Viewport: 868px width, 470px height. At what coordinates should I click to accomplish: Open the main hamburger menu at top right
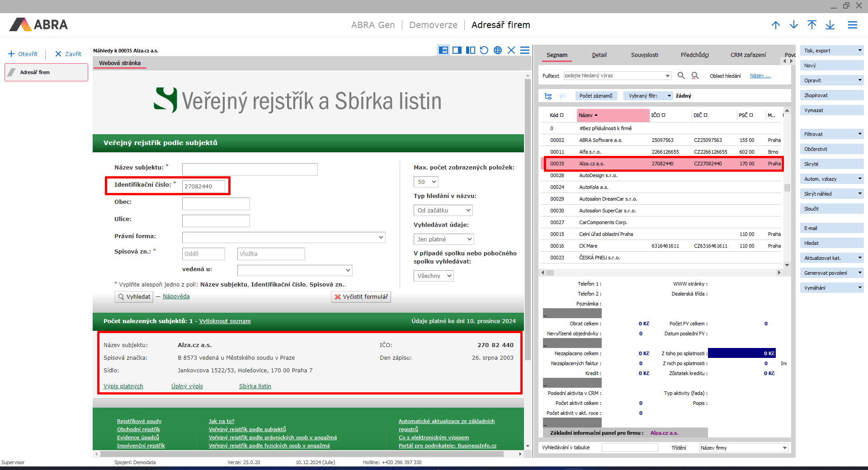[x=852, y=25]
